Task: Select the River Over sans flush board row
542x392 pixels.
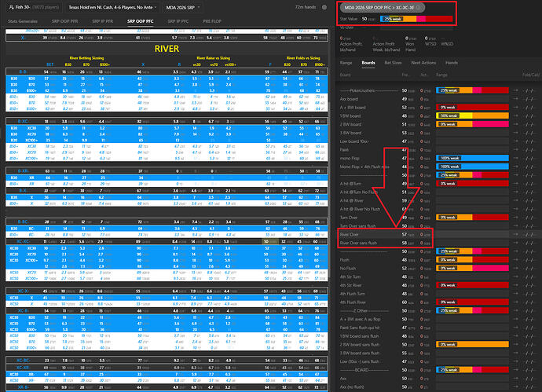Action: tap(385, 243)
